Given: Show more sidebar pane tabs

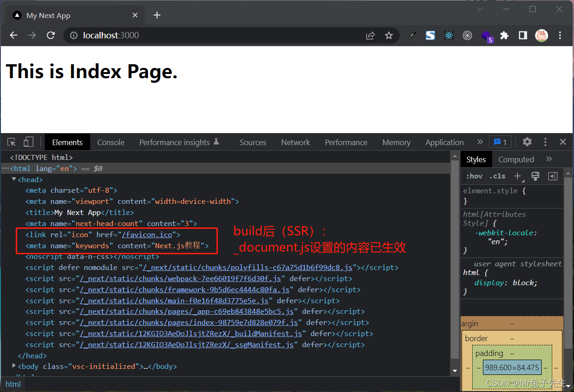Looking at the screenshot, I should [549, 159].
